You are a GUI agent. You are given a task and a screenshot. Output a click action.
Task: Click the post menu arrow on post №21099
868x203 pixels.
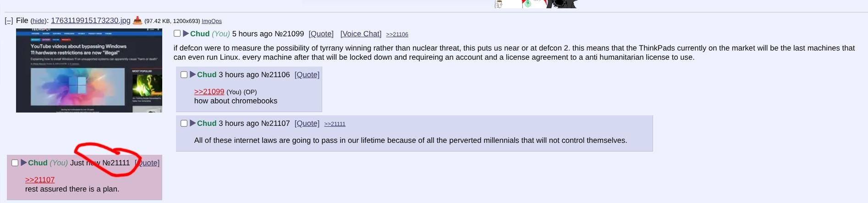[186, 34]
